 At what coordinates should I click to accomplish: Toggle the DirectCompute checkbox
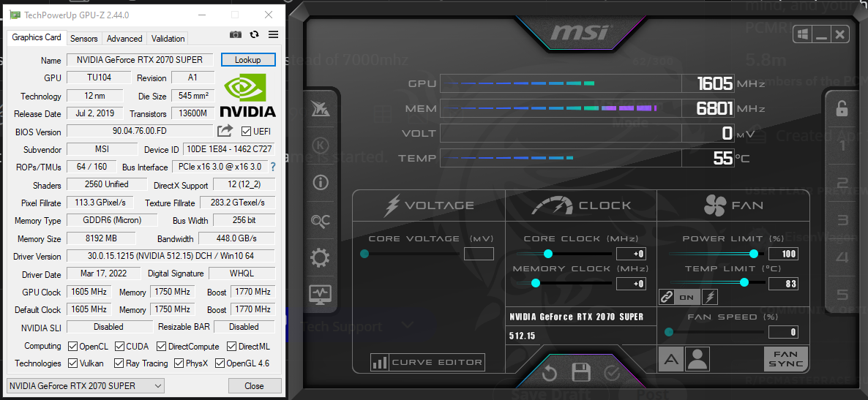coord(161,347)
